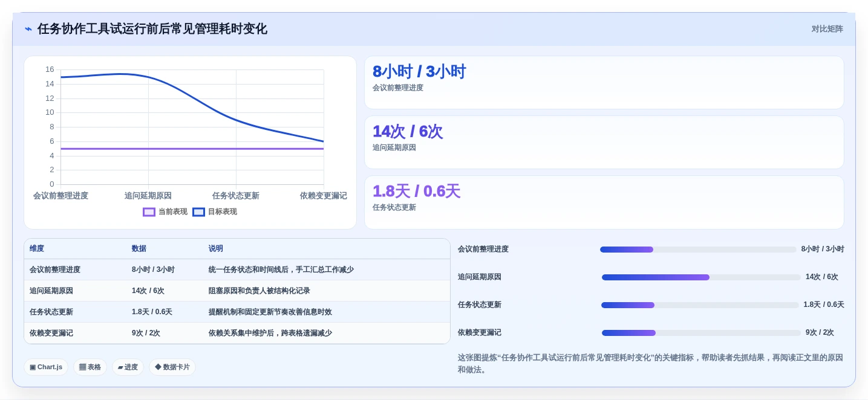Select the 14次 / 6次 metric card
The height and width of the screenshot is (400, 868).
[604, 143]
